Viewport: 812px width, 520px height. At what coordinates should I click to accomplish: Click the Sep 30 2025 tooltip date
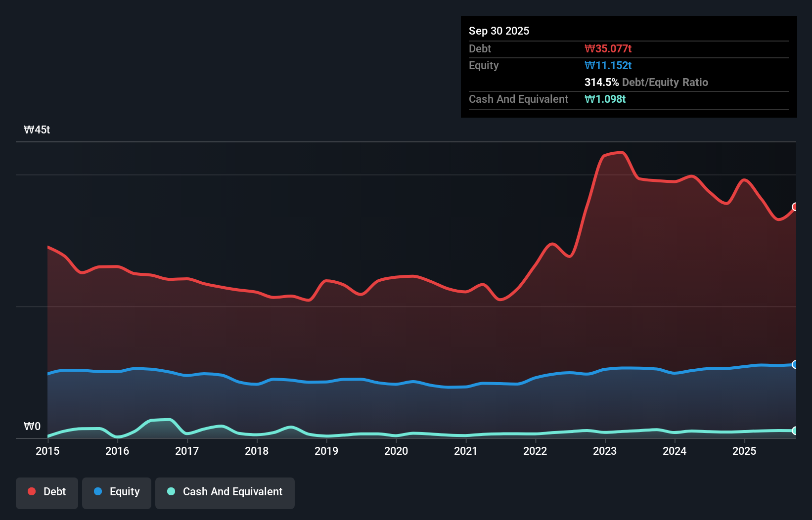pos(499,31)
